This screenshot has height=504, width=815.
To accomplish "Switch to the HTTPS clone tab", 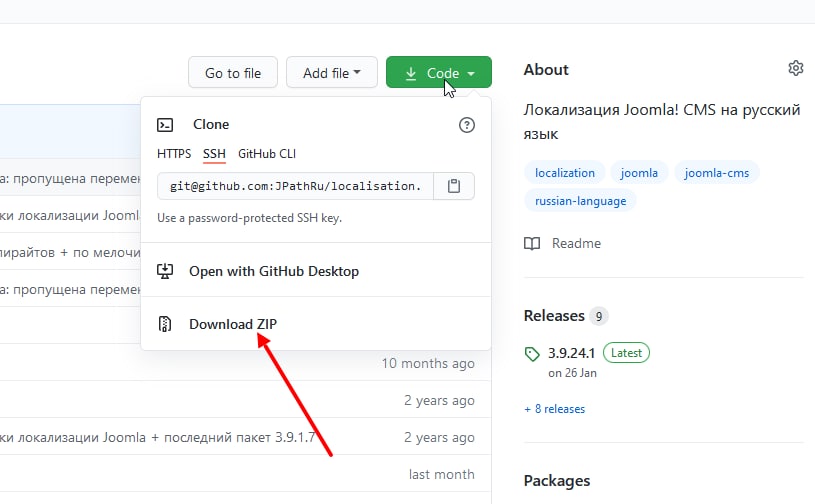I will coord(173,154).
